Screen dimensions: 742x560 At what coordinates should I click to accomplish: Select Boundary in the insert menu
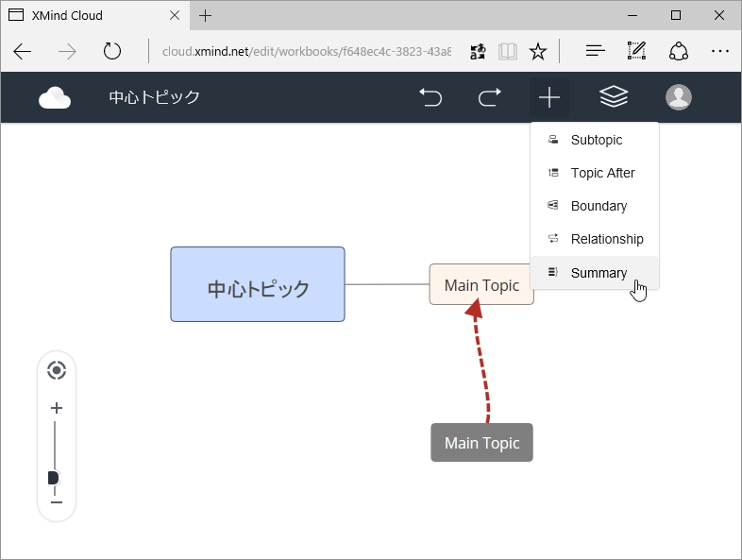[x=595, y=207]
